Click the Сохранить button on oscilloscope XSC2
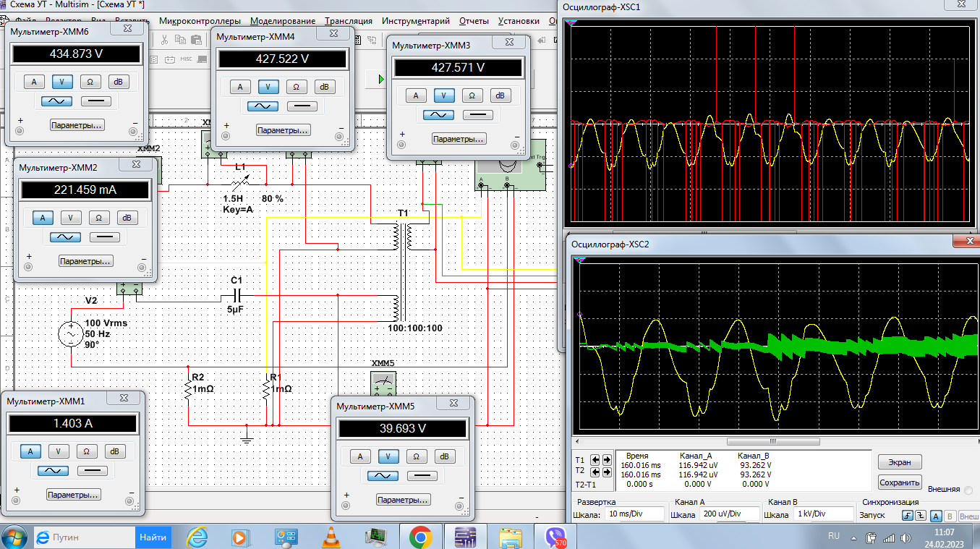Screen dimensions: 980x549 coord(900,482)
